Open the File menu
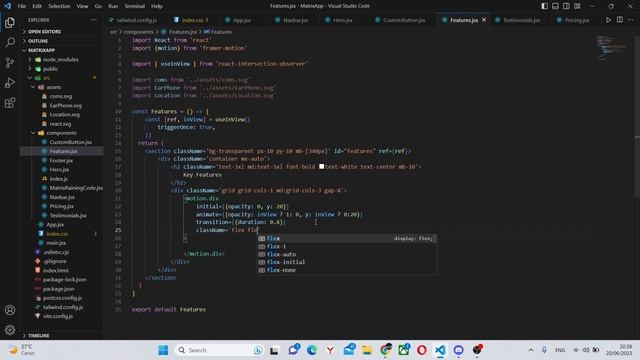640x360 pixels. click(x=22, y=6)
